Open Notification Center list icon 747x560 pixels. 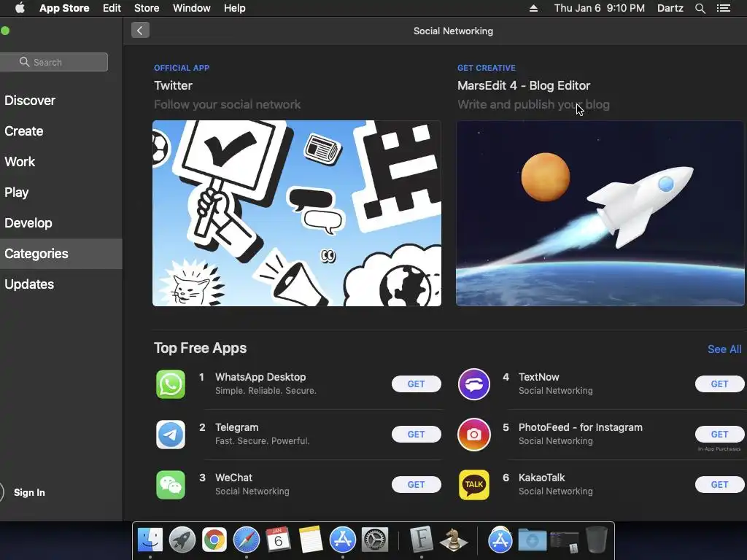[723, 8]
